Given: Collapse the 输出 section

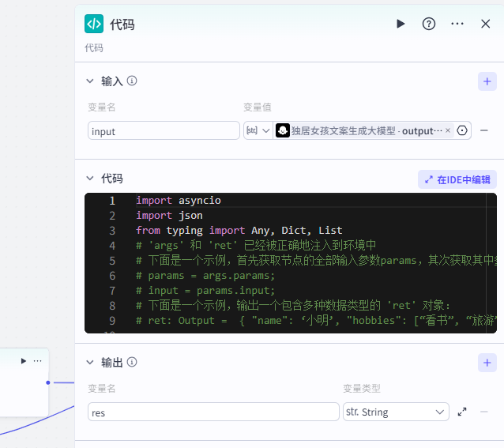Looking at the screenshot, I should 90,363.
